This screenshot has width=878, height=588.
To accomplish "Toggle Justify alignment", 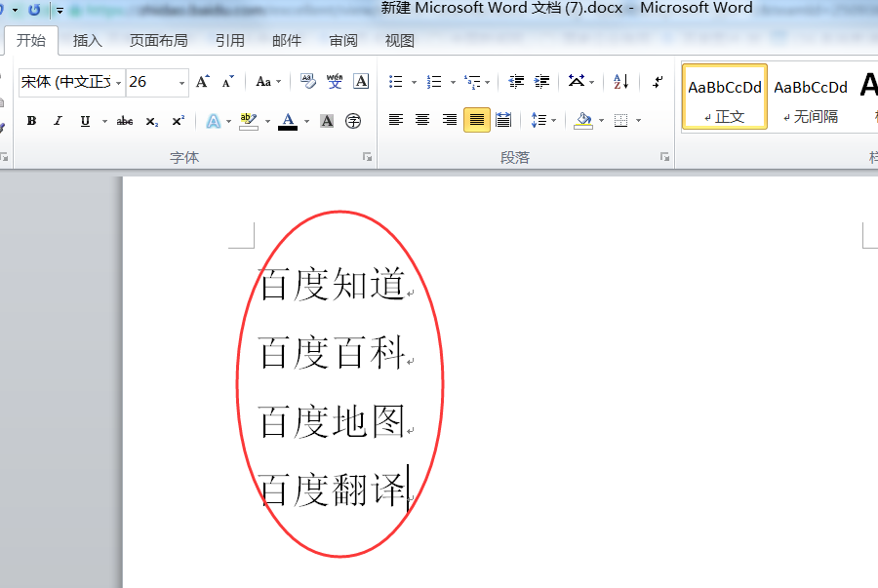I will [x=476, y=120].
